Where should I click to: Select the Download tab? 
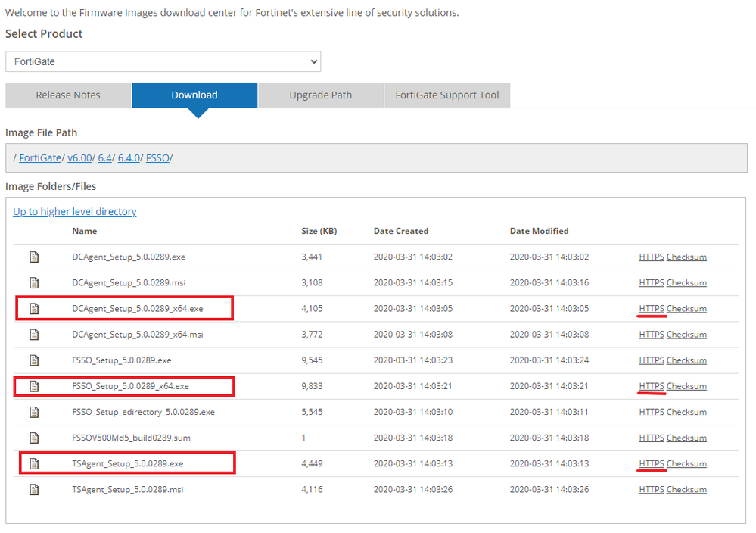(x=194, y=95)
